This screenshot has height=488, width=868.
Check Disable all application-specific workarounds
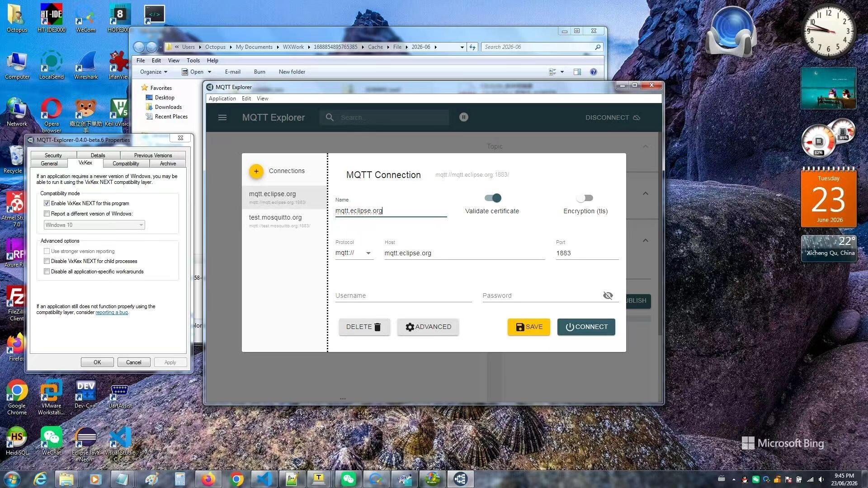coord(47,272)
